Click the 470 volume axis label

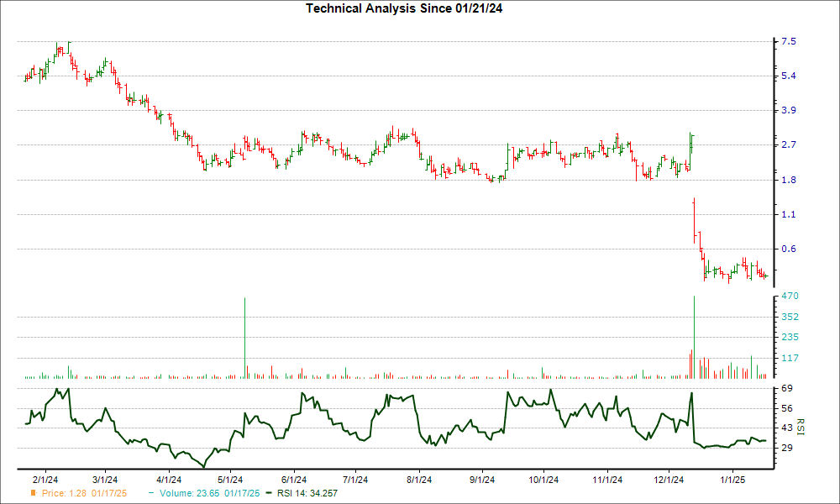pos(790,297)
